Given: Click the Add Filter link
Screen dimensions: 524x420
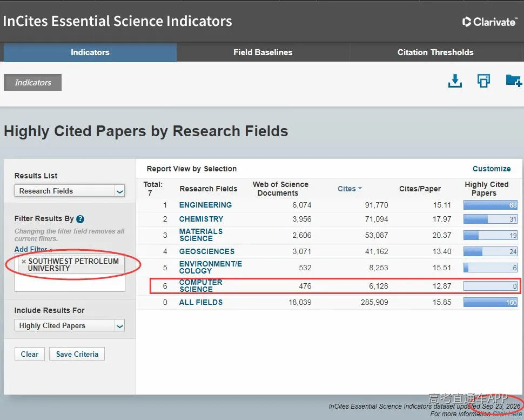Looking at the screenshot, I should (33, 249).
